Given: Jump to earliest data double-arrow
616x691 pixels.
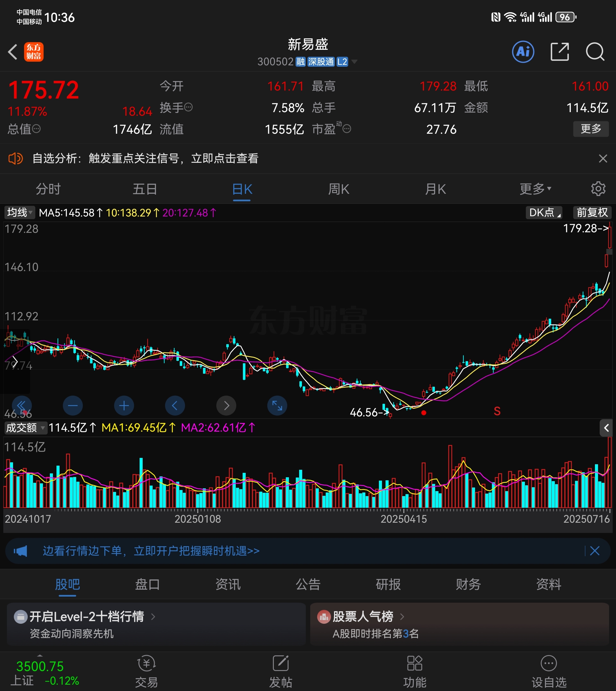Looking at the screenshot, I should point(22,406).
